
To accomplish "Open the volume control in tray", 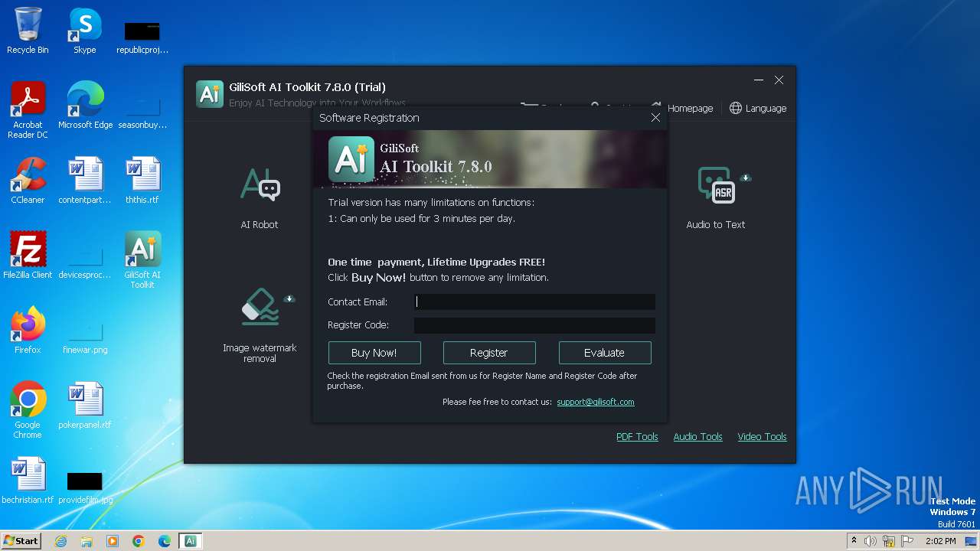I will point(871,541).
